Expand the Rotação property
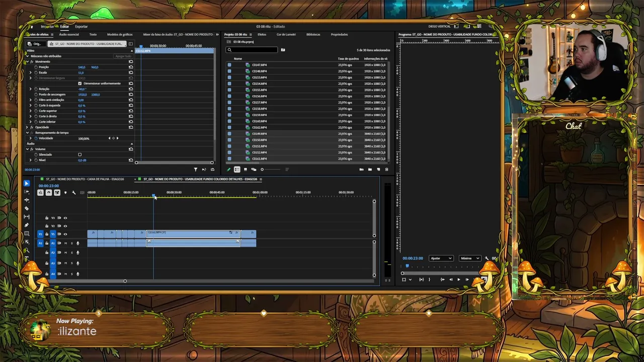This screenshot has height=362, width=644. pos(30,89)
